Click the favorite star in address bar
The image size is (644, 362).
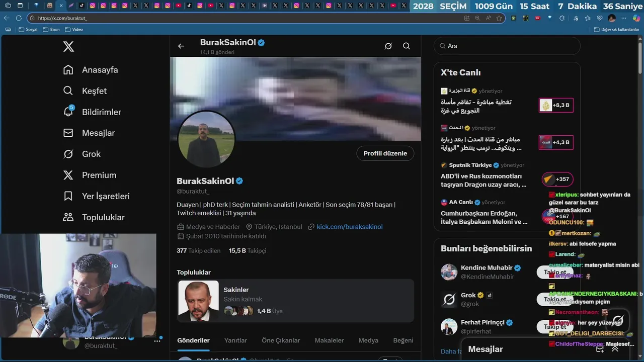click(x=499, y=18)
